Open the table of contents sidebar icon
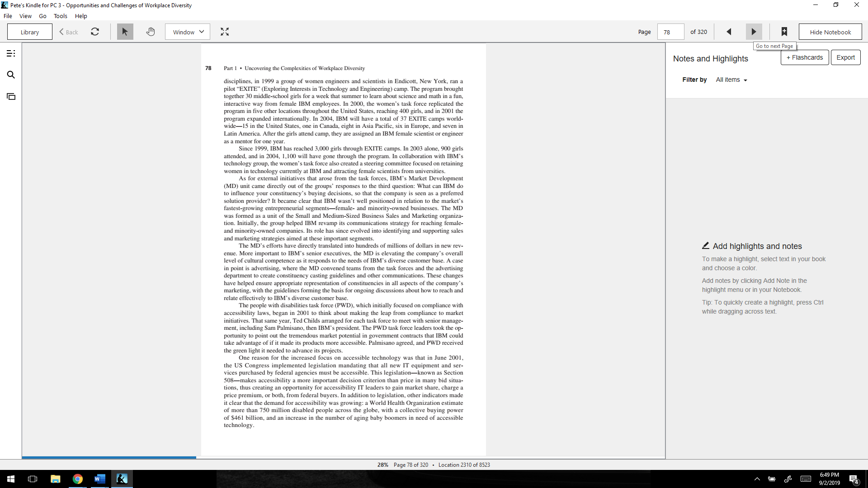The height and width of the screenshot is (488, 868). point(11,54)
